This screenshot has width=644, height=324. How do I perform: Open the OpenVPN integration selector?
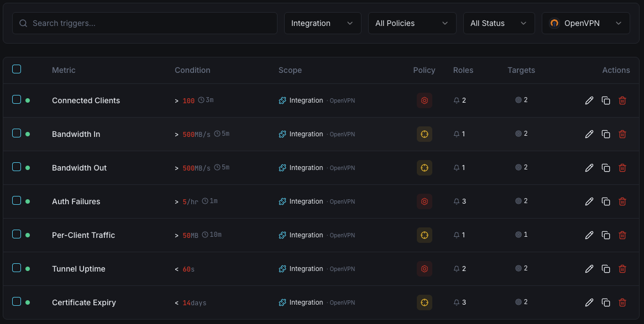[585, 23]
